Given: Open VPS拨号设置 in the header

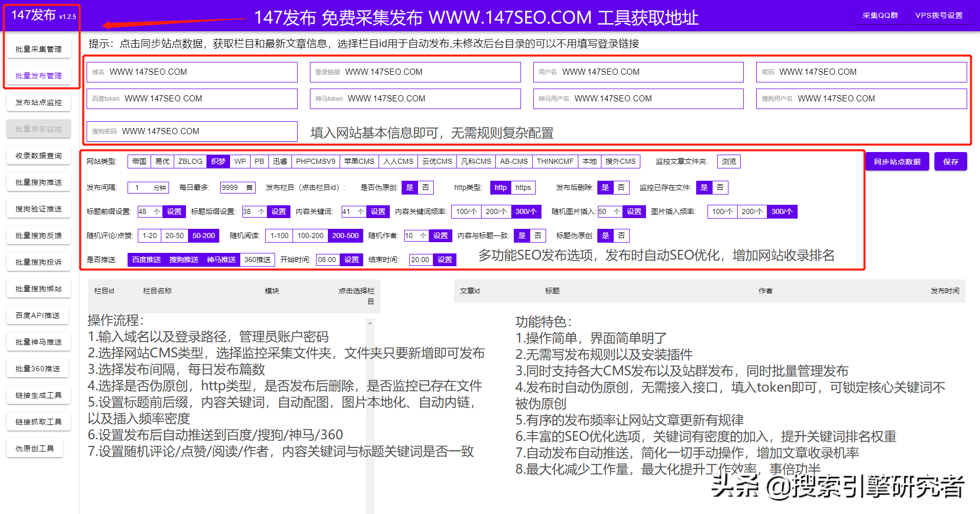Looking at the screenshot, I should [x=939, y=15].
